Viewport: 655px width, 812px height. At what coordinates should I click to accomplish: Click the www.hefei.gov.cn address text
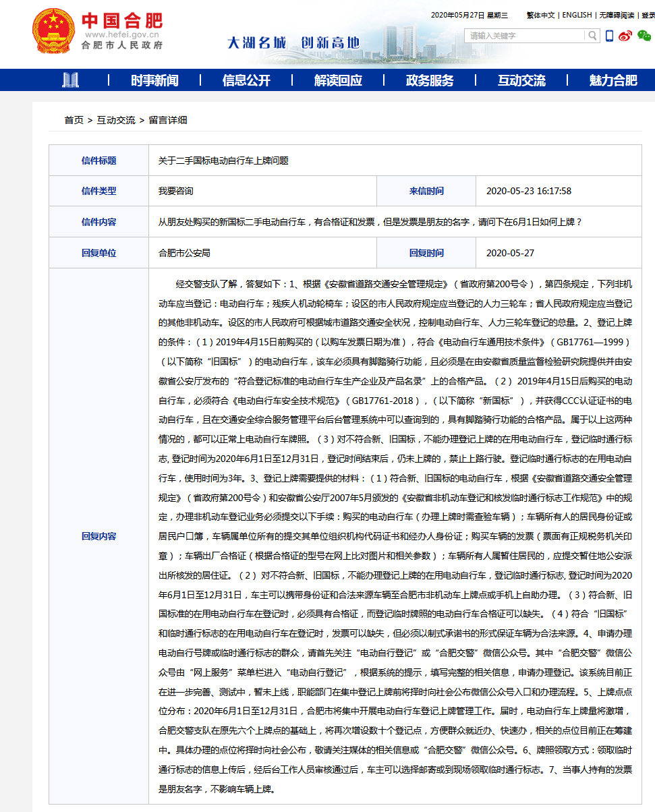[121, 34]
